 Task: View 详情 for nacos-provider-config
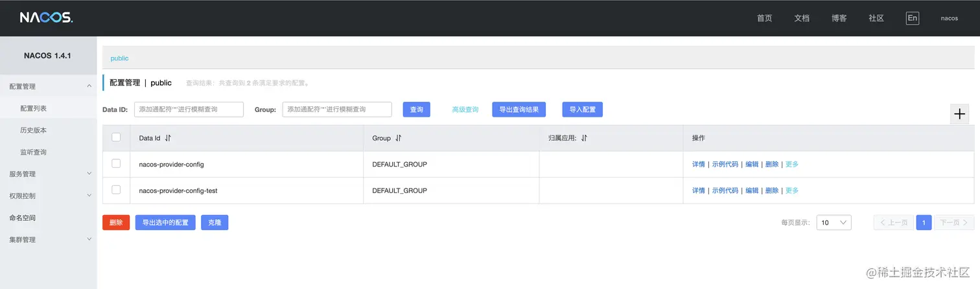[699, 165]
